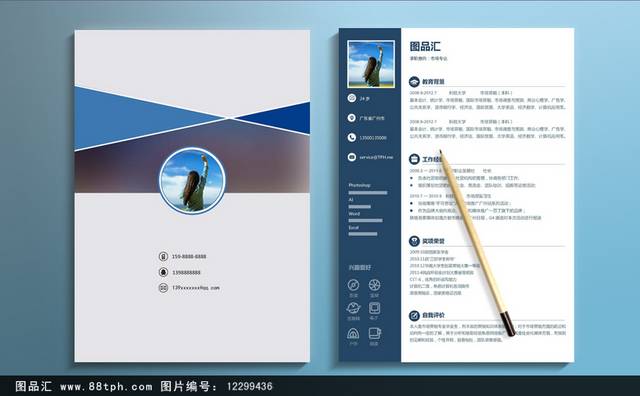Click the tablet device hobby icon
Screen dimensions: 640x396
(374, 308)
